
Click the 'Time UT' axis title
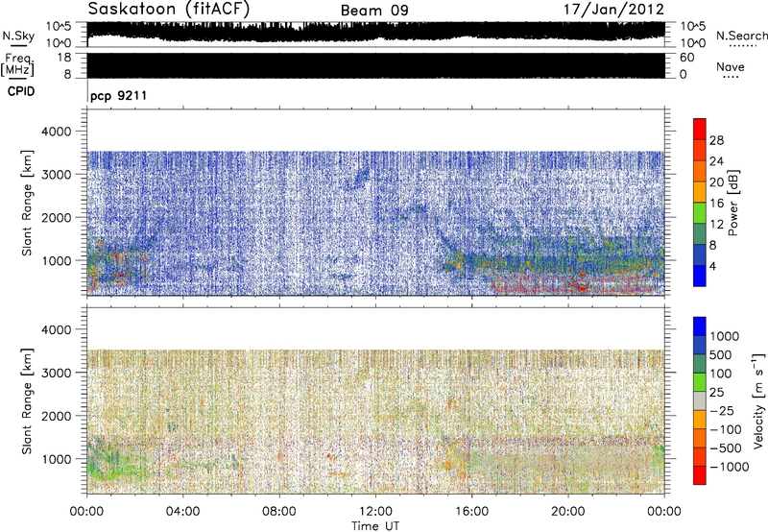point(375,526)
